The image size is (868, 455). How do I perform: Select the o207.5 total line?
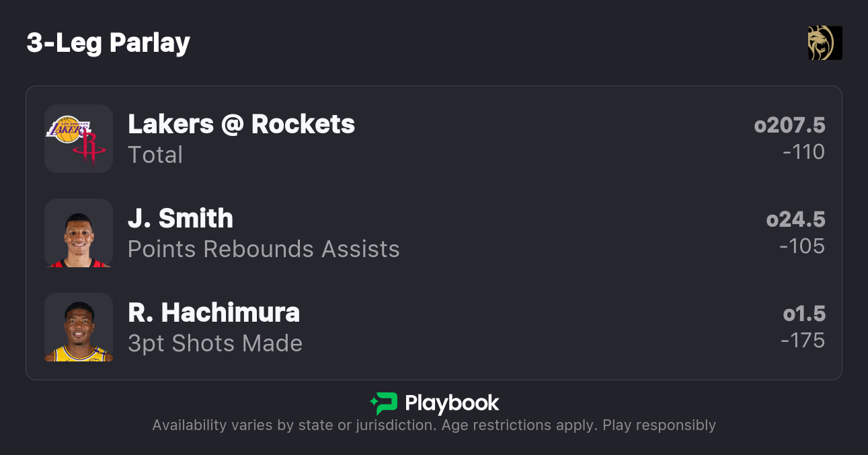pos(789,125)
